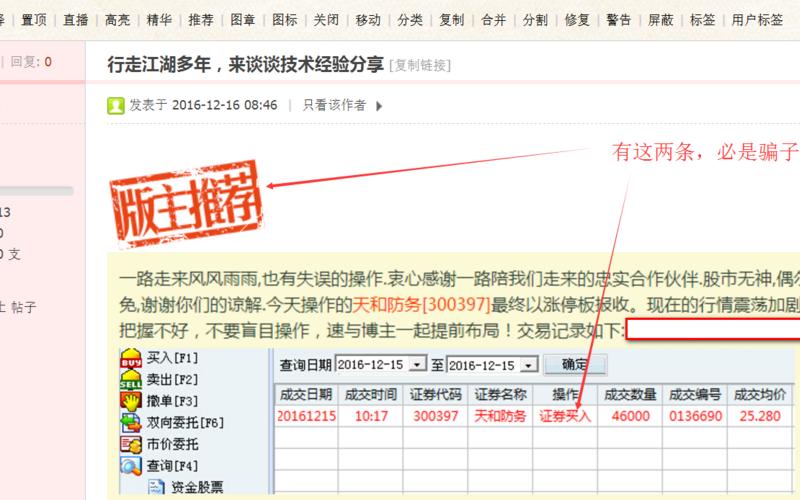Image resolution: width=800 pixels, height=500 pixels.
Task: Click the 警告 warn option
Action: (x=619, y=20)
